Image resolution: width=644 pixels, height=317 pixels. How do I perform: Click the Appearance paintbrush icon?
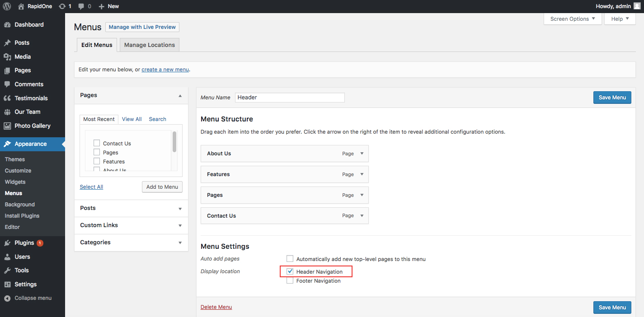[7, 144]
